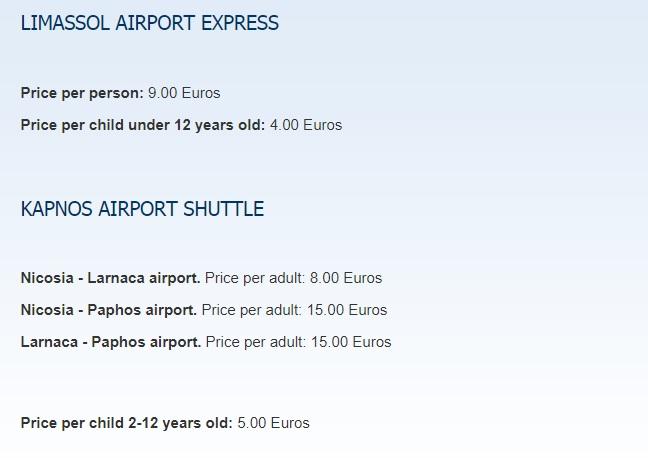Click the 8.00 Euros adult price
This screenshot has width=648, height=458.
click(x=346, y=278)
